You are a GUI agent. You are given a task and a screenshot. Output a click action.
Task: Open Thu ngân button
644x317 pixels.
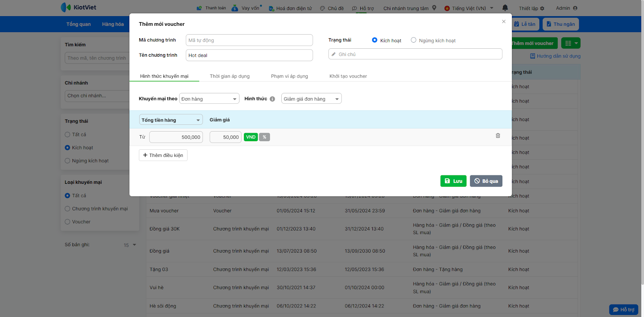tap(561, 24)
